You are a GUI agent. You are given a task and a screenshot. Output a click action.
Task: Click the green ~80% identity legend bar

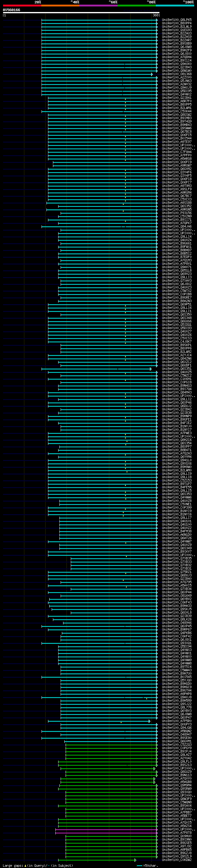pyautogui.click(x=137, y=6)
